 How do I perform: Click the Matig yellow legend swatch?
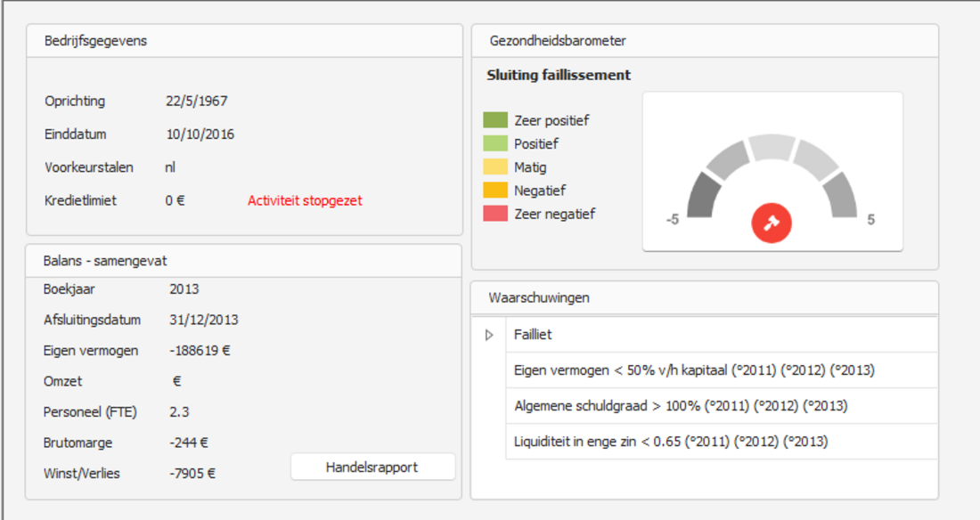pos(495,167)
